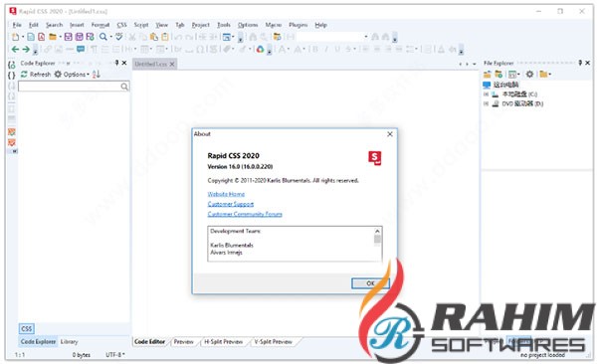Click the magnifier Search toolbar icon
The width and height of the screenshot is (597, 364).
[103, 37]
